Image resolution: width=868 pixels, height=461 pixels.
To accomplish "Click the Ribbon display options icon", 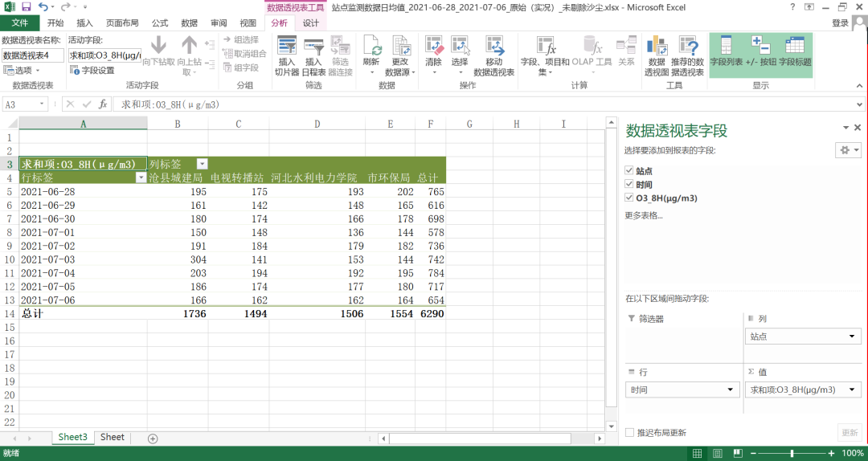I will (x=809, y=7).
